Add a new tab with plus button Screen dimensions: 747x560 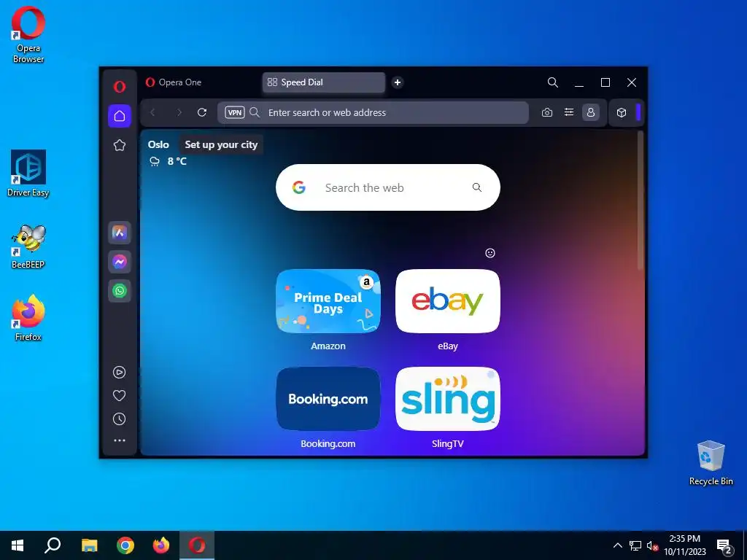(398, 82)
